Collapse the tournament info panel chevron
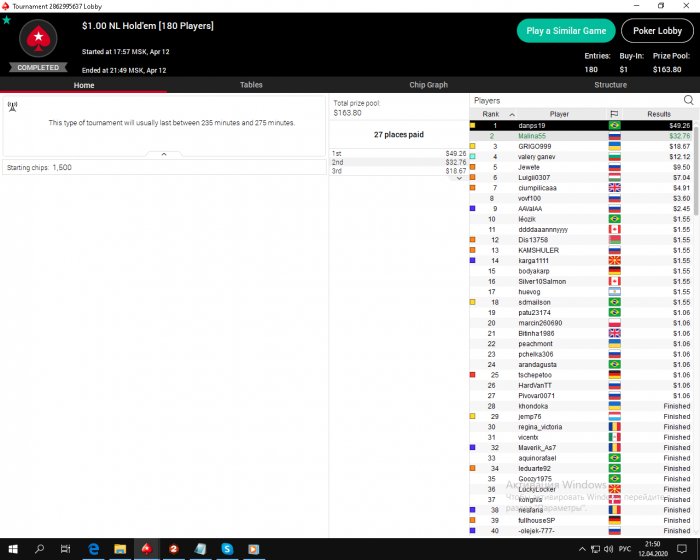Image resolution: width=700 pixels, height=560 pixels. pyautogui.click(x=164, y=154)
